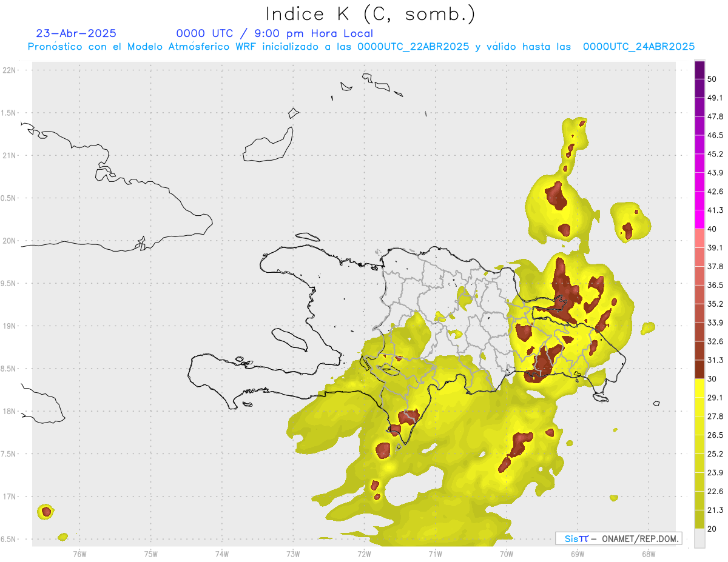Click the colorbar label '43.9'
This screenshot has width=728, height=562.
pos(715,173)
